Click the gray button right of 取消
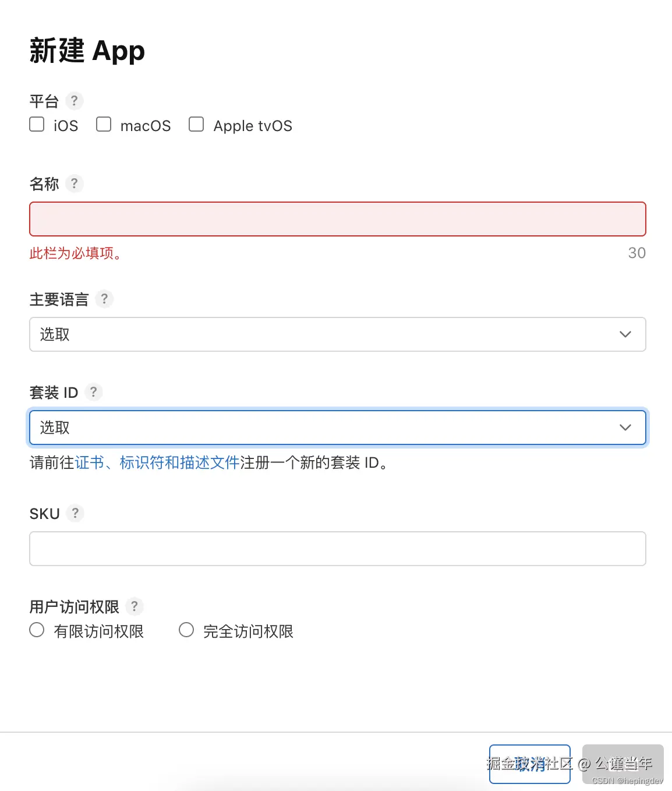The height and width of the screenshot is (791, 672). pos(623,764)
